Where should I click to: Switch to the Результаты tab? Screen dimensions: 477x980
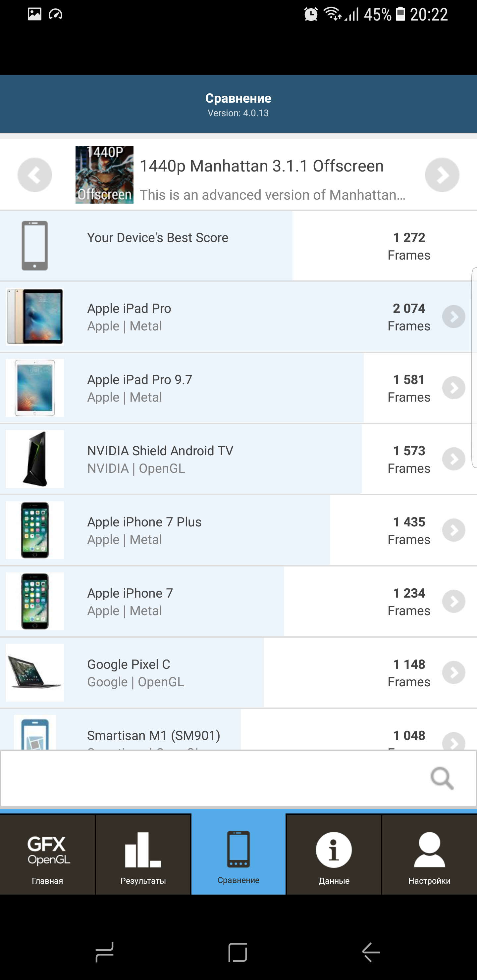[x=143, y=854]
